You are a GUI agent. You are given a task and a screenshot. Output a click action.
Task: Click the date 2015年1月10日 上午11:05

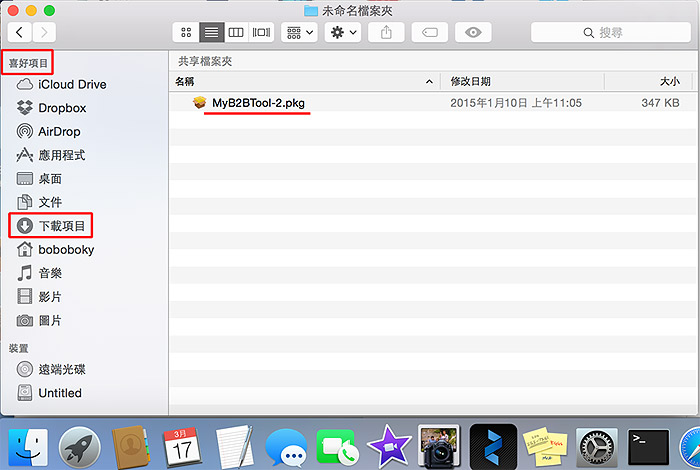pos(516,103)
